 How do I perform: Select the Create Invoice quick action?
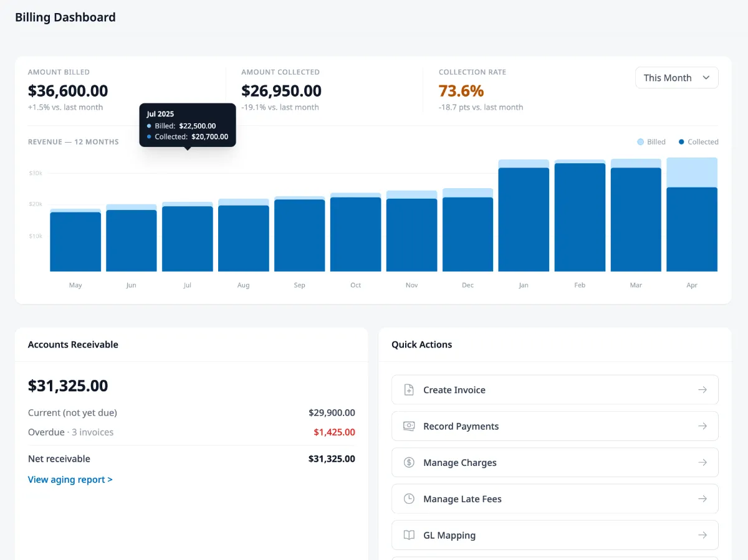click(x=555, y=389)
